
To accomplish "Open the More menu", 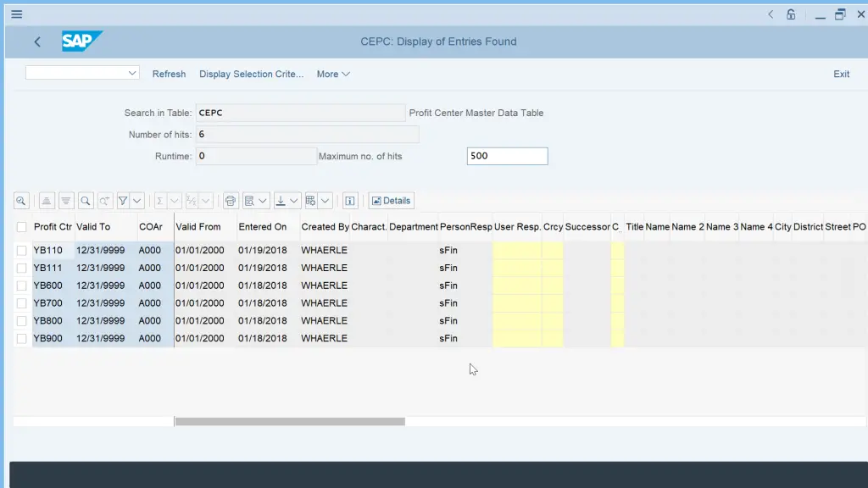I will point(333,75).
